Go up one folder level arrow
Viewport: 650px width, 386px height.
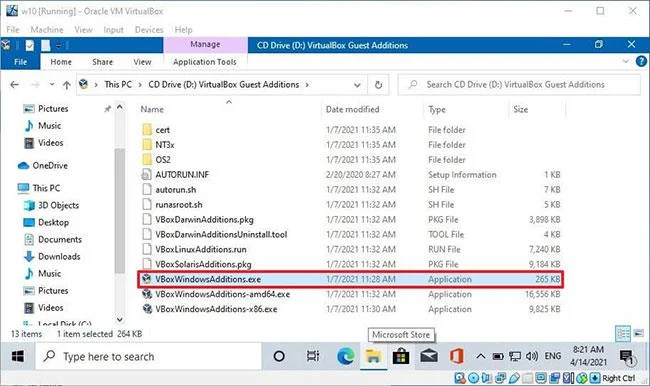(66, 85)
